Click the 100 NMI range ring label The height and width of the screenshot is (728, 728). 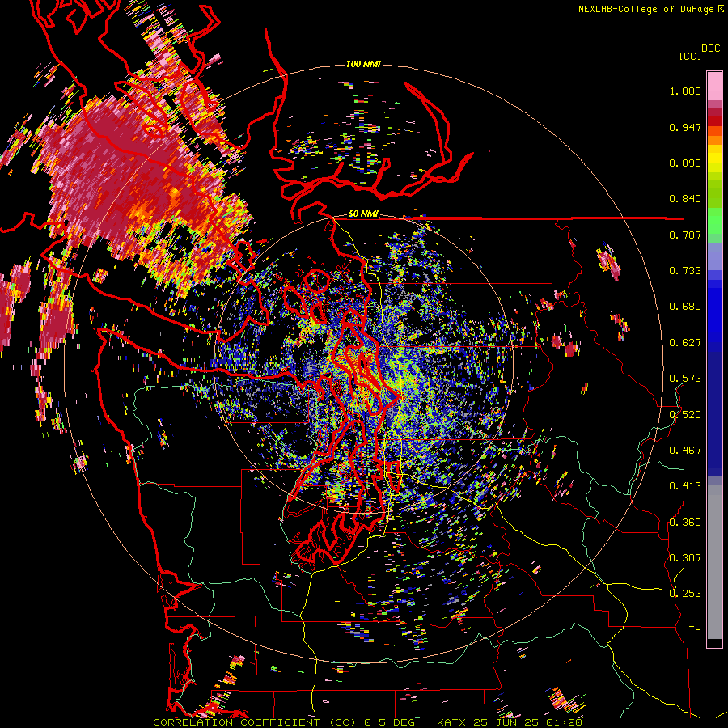pyautogui.click(x=363, y=64)
